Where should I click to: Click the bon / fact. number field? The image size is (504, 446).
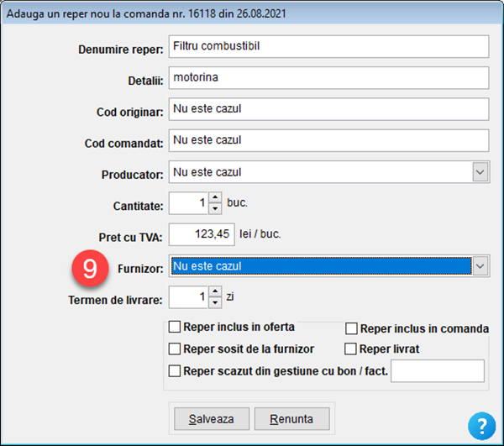pos(438,370)
